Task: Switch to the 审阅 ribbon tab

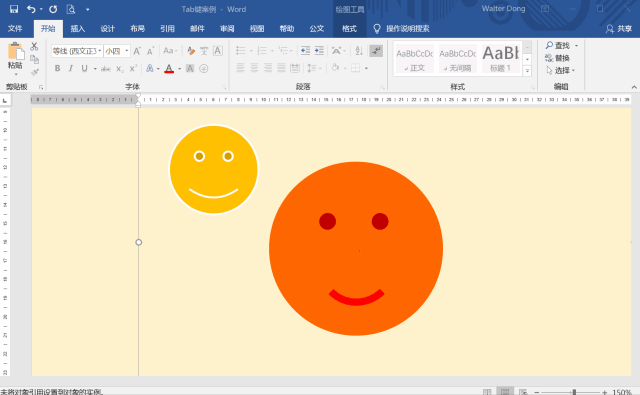Action: click(227, 29)
